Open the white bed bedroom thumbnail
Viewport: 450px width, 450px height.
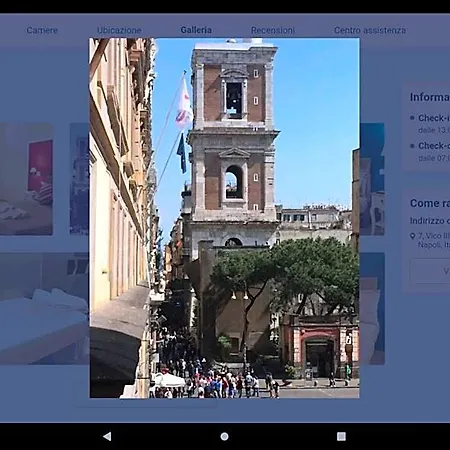tap(44, 308)
